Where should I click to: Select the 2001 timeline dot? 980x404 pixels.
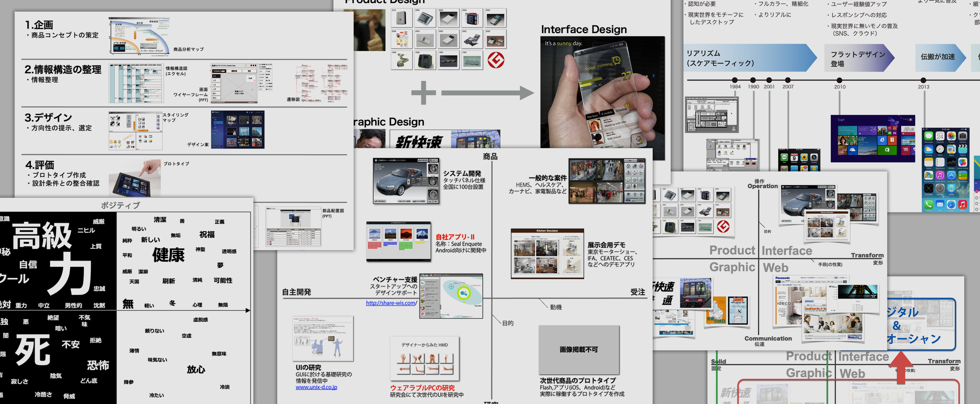pos(769,80)
